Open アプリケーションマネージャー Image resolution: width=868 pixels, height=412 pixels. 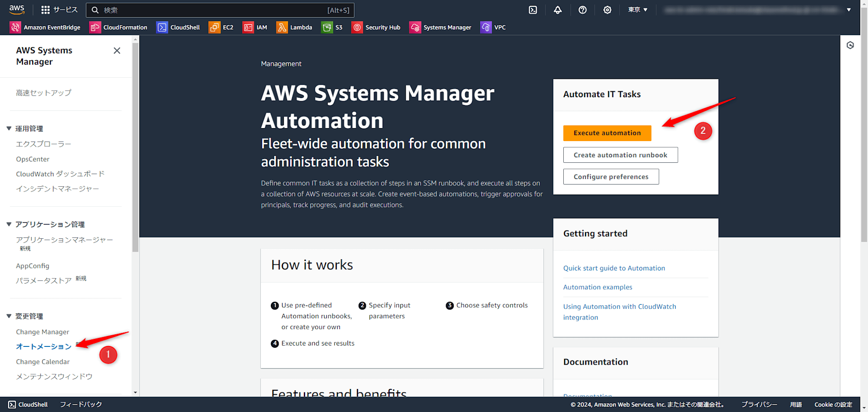65,240
